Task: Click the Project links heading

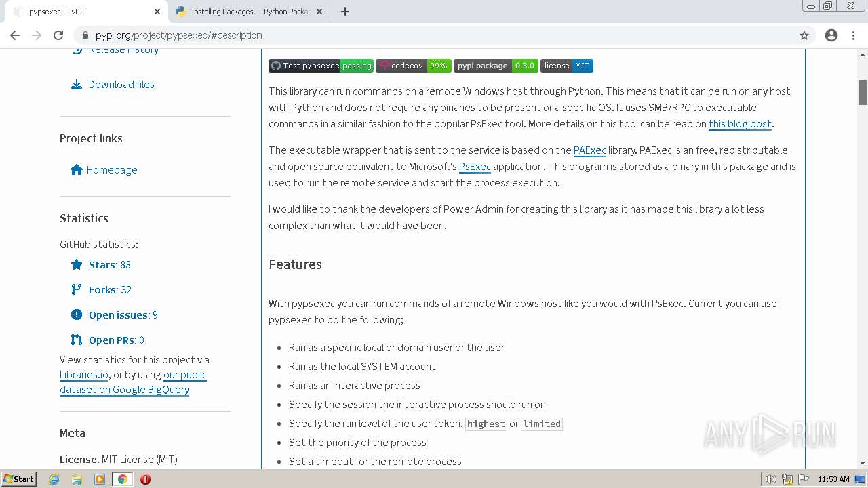Action: pyautogui.click(x=91, y=138)
